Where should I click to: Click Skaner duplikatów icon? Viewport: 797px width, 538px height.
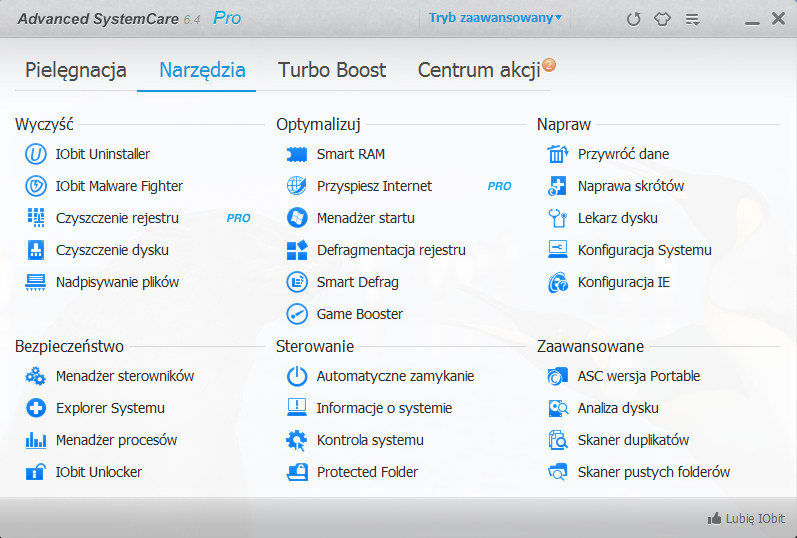[x=558, y=440]
